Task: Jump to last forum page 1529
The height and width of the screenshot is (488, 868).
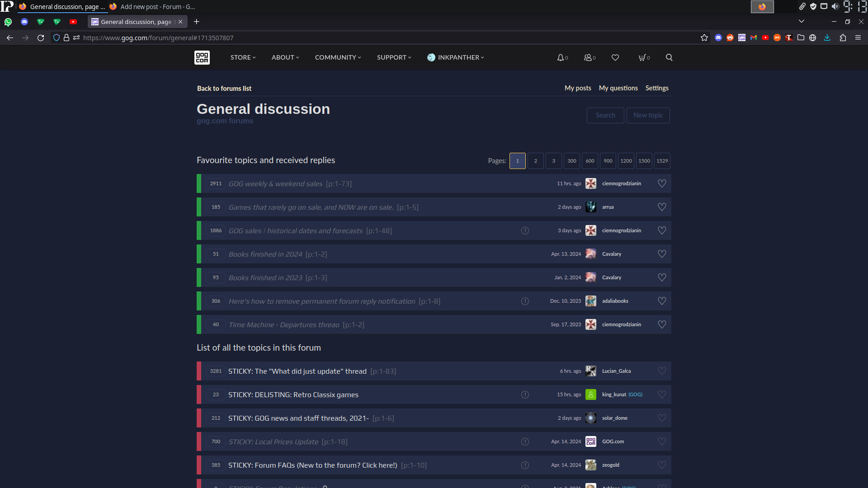Action: coord(662,161)
